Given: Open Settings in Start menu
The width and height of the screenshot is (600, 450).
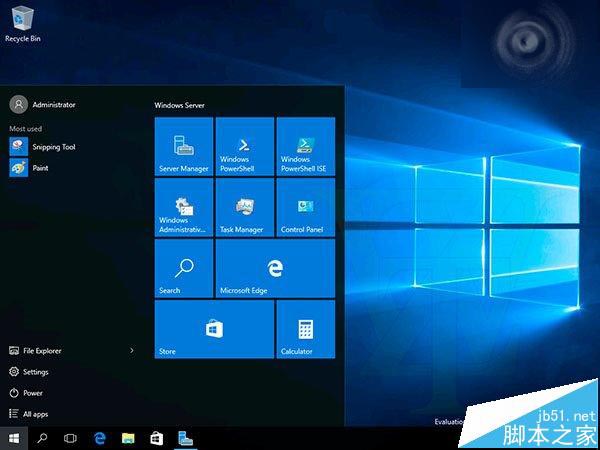Looking at the screenshot, I should (x=29, y=372).
